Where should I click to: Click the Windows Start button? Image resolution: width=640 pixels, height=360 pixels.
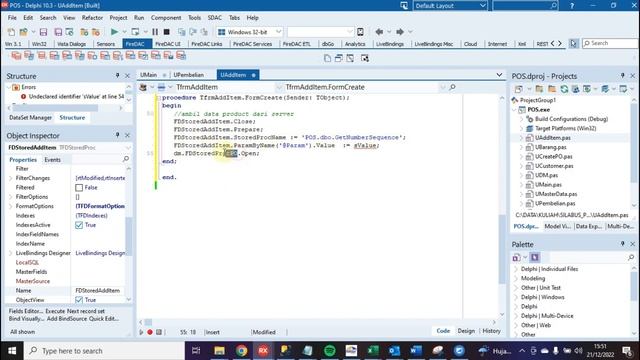pyautogui.click(x=12, y=351)
